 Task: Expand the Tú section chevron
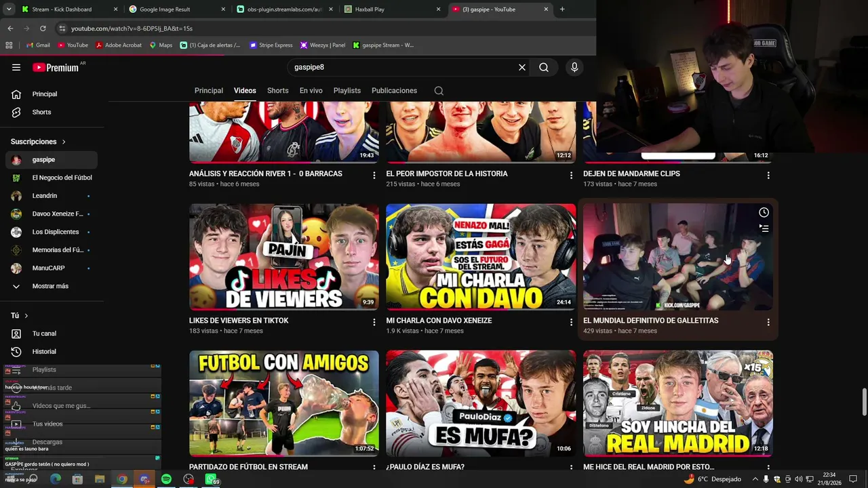coord(26,316)
